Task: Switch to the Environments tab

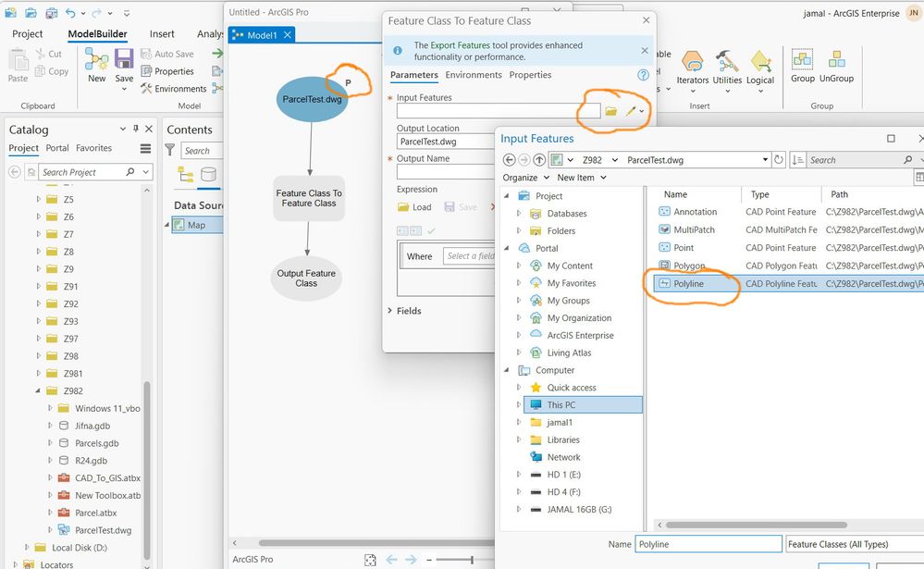Action: coord(474,75)
